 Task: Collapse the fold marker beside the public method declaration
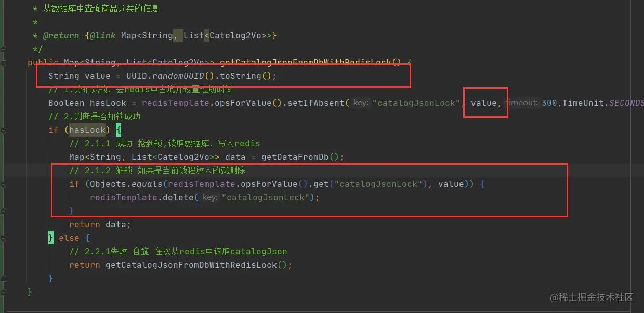(x=4, y=63)
